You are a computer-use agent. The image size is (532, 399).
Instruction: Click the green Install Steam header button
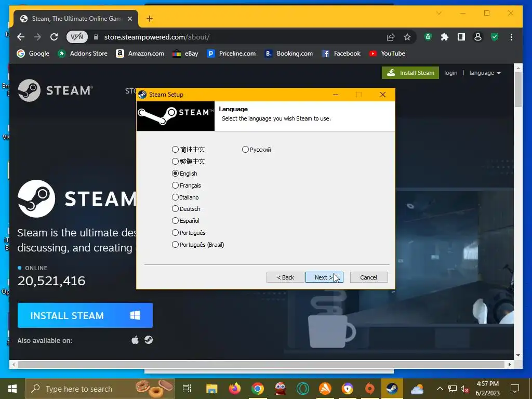pyautogui.click(x=410, y=73)
